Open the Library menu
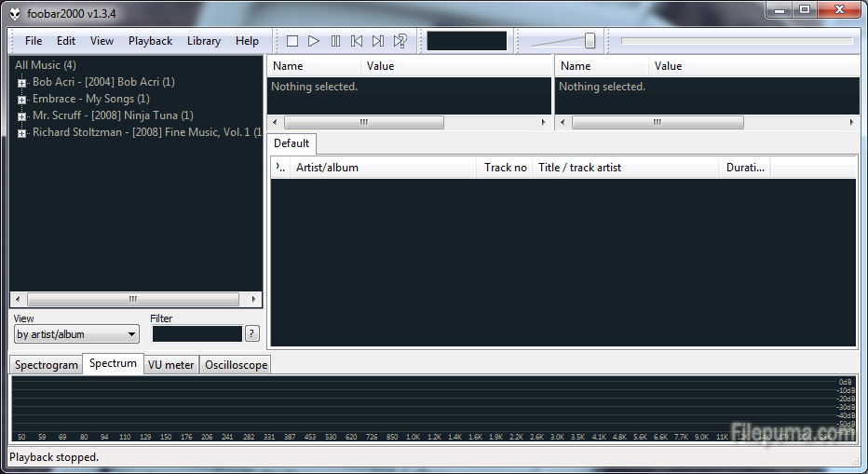Viewport: 868px width, 474px height. (203, 41)
